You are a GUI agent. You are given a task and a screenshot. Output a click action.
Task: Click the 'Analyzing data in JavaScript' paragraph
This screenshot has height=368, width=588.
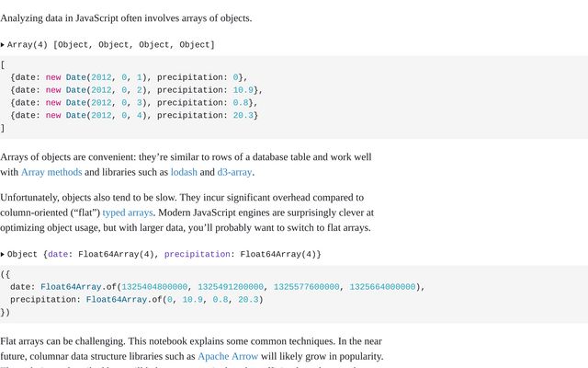pos(126,18)
